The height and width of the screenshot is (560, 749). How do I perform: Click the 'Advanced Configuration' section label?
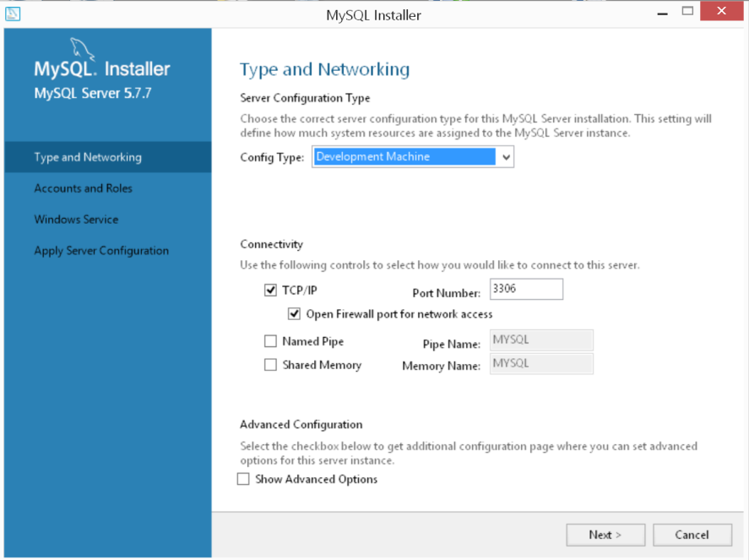point(301,424)
